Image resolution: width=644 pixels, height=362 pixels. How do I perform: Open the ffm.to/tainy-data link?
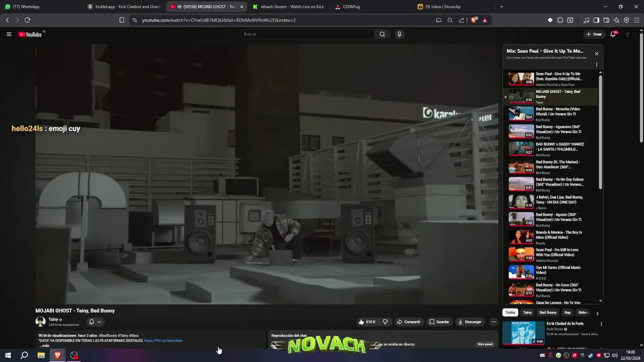click(x=163, y=341)
